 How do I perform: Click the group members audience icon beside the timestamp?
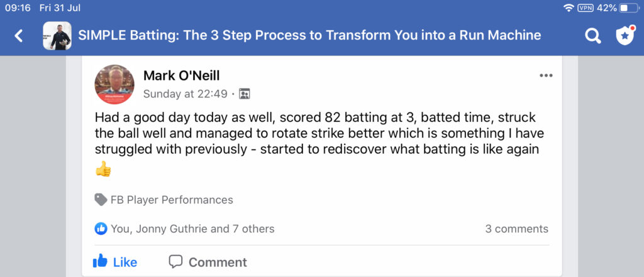click(x=245, y=94)
